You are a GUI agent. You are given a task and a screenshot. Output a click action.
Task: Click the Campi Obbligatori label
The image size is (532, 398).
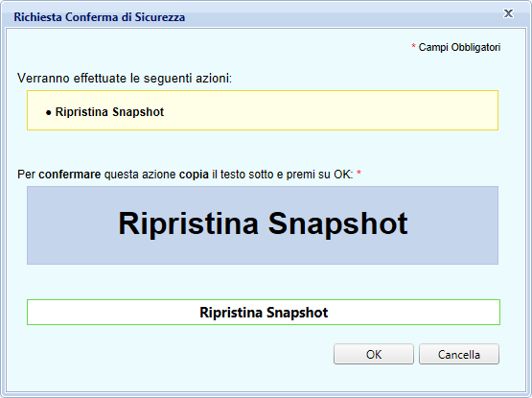coord(459,47)
